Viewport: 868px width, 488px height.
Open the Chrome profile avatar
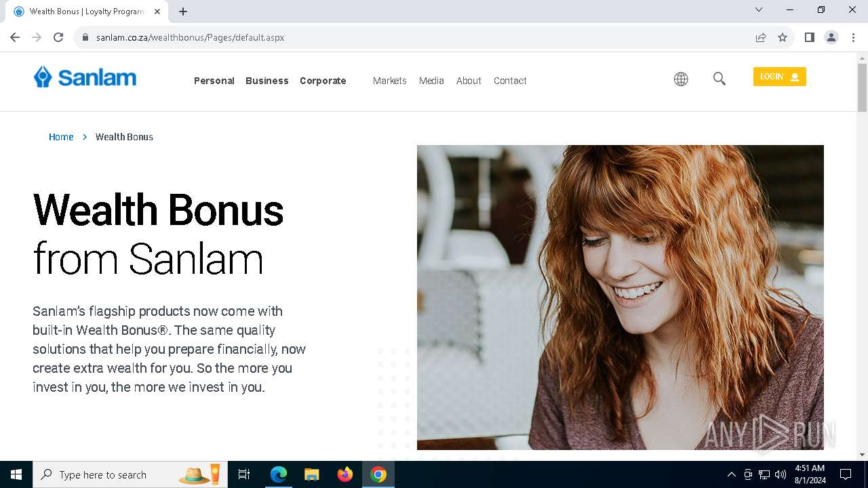831,37
